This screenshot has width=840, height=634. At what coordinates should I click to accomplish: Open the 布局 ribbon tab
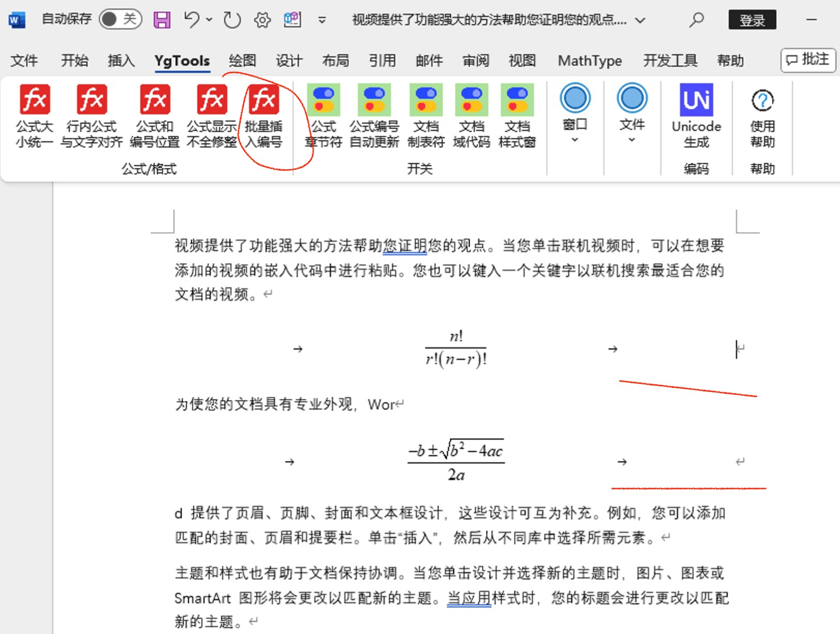336,61
